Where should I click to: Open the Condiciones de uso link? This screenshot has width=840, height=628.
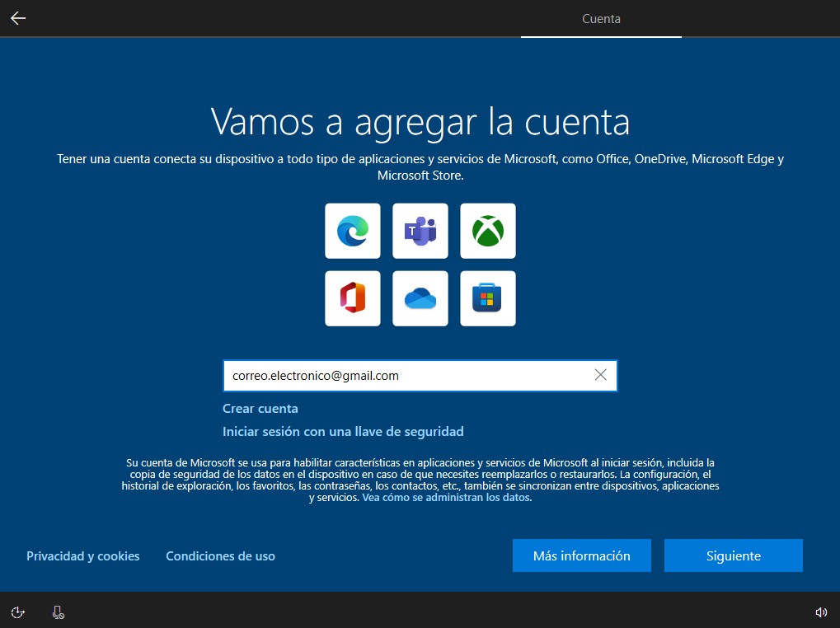click(x=220, y=555)
